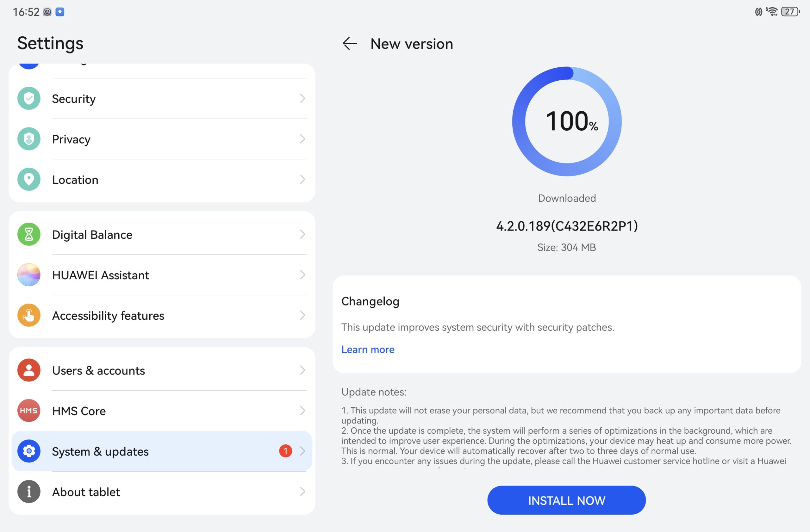The height and width of the screenshot is (532, 810).
Task: Expand Privacy via its chevron
Action: [x=302, y=139]
